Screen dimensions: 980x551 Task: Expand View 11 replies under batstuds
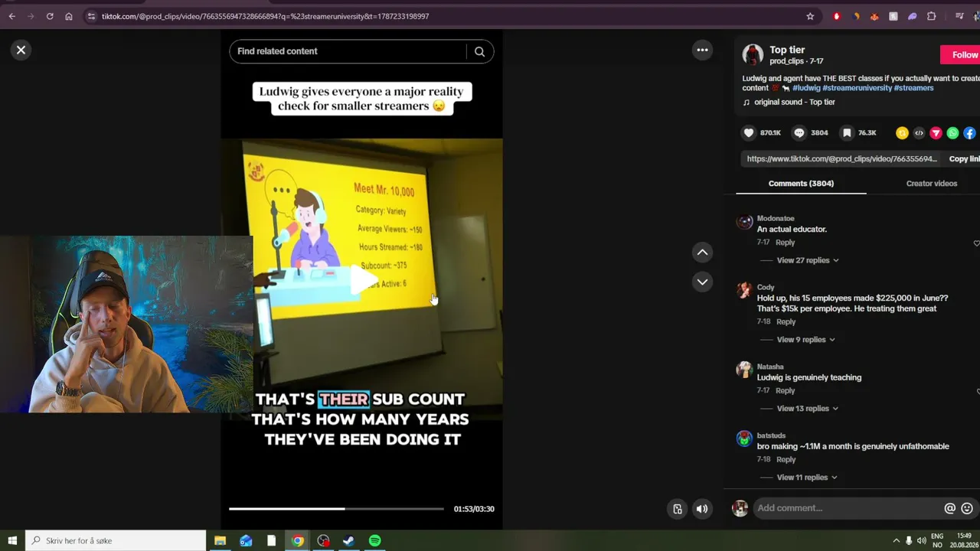807,478
